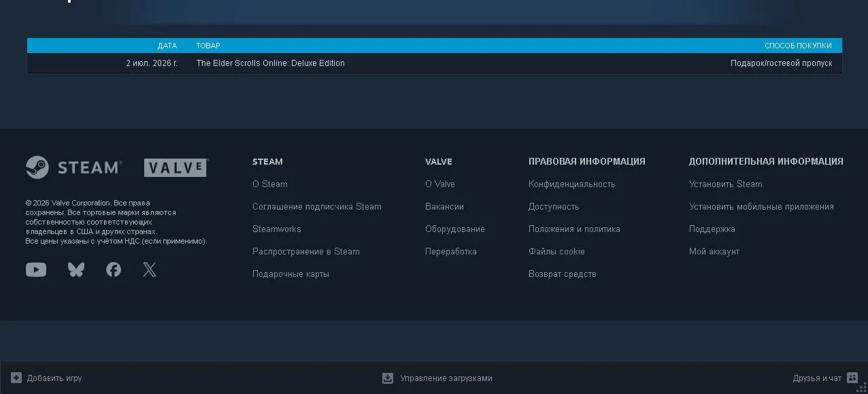Open the Конфиденциальность link

[x=571, y=184]
